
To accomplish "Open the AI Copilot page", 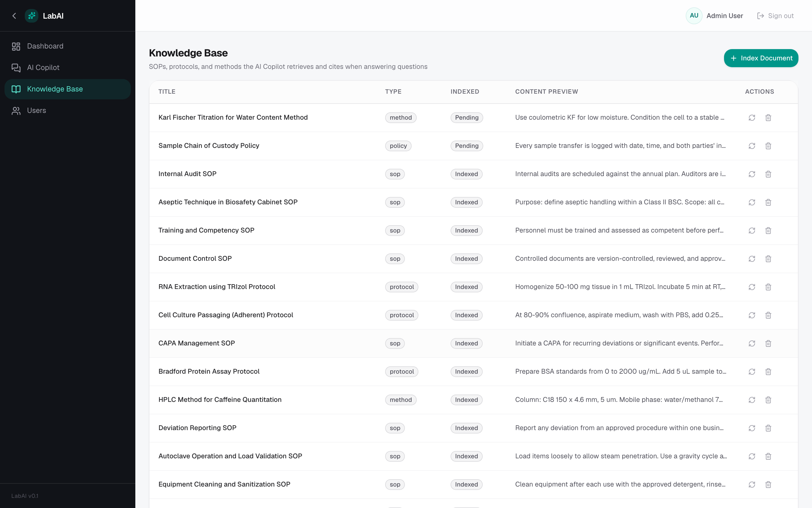I will pos(67,67).
